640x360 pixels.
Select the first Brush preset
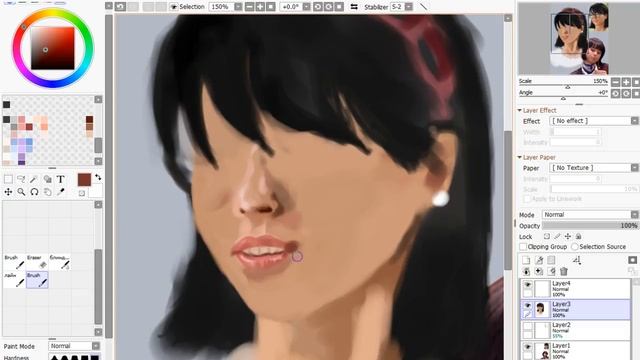coord(14,262)
